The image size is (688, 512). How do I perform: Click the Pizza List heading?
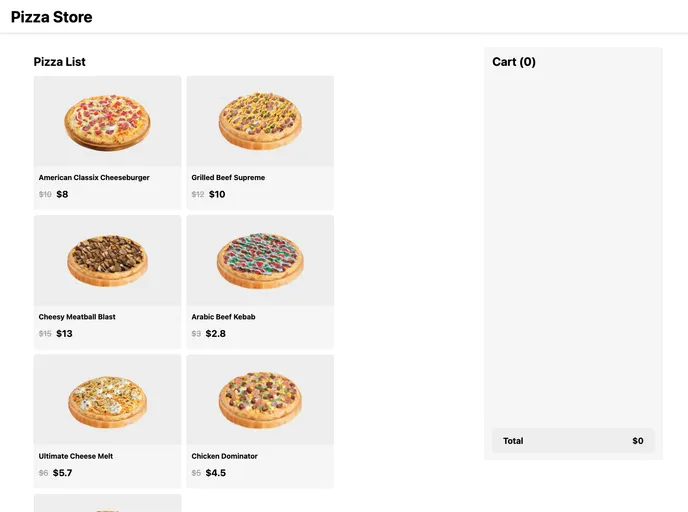[60, 62]
